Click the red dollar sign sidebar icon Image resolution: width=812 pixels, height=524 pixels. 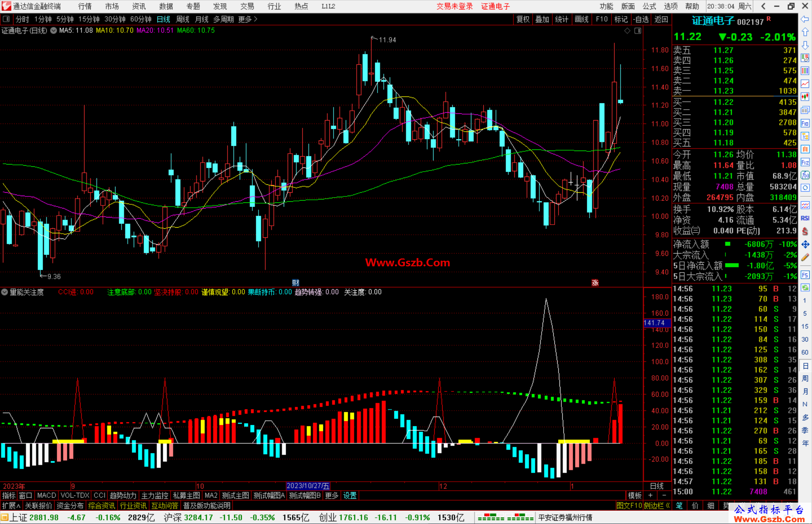(805, 231)
